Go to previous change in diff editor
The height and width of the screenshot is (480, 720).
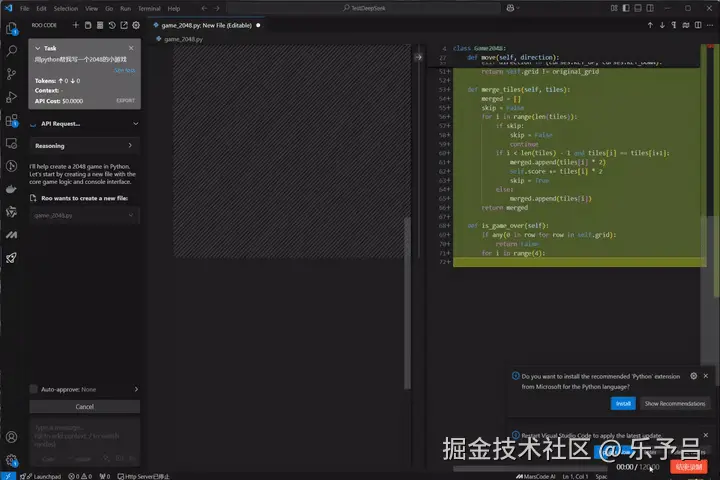(x=650, y=25)
